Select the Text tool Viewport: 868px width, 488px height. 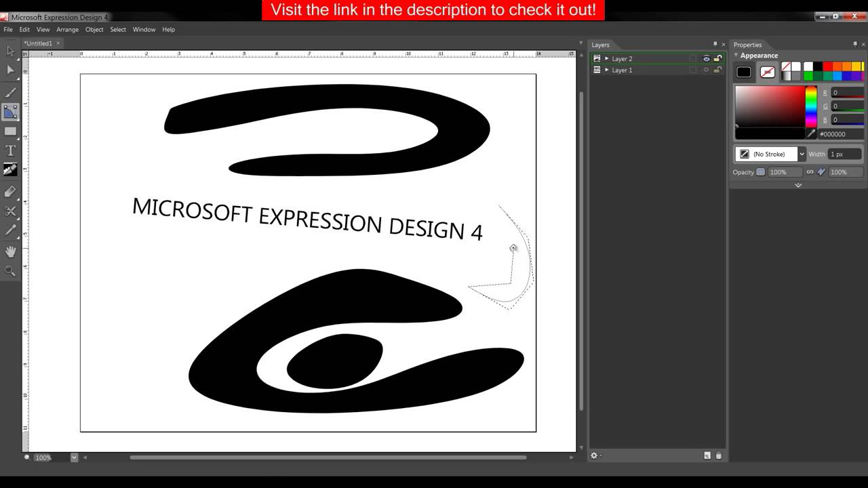click(10, 150)
